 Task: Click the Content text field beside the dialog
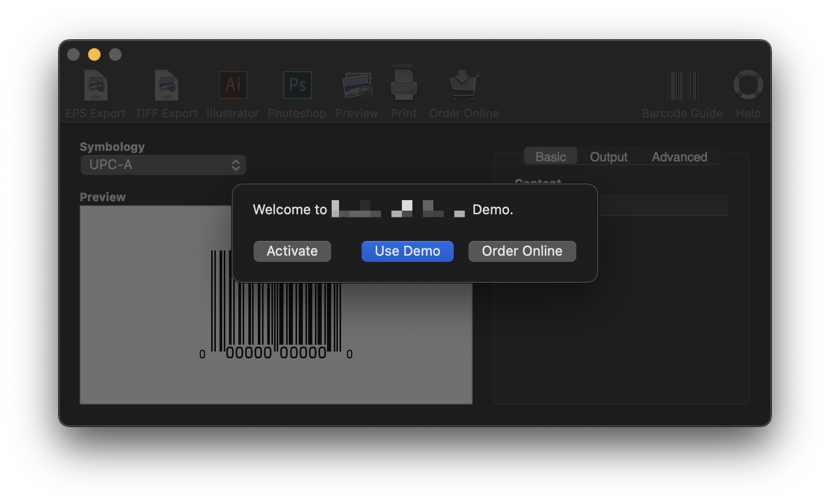[x=662, y=205]
